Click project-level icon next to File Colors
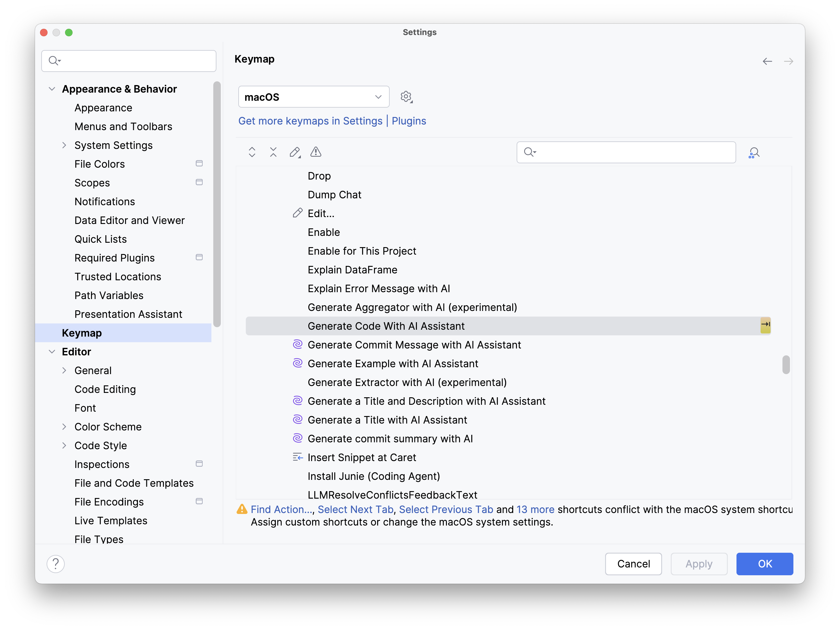Image resolution: width=840 pixels, height=630 pixels. point(199,164)
